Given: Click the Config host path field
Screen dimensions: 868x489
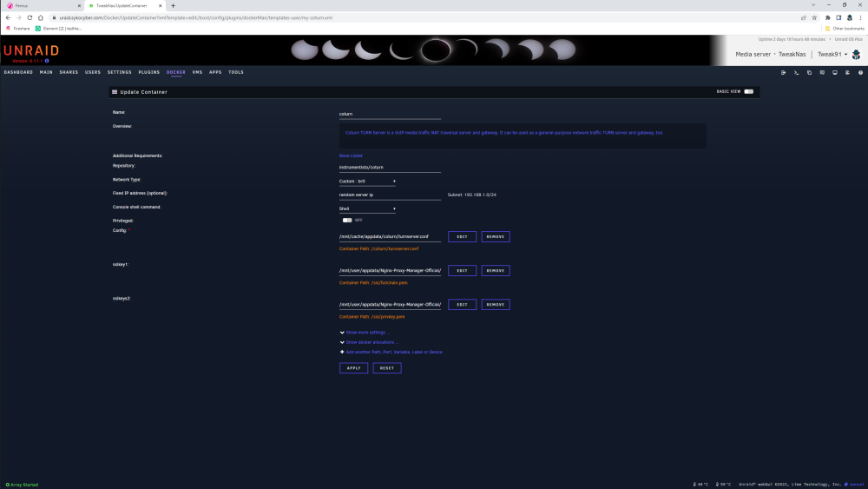Looking at the screenshot, I should tap(390, 236).
